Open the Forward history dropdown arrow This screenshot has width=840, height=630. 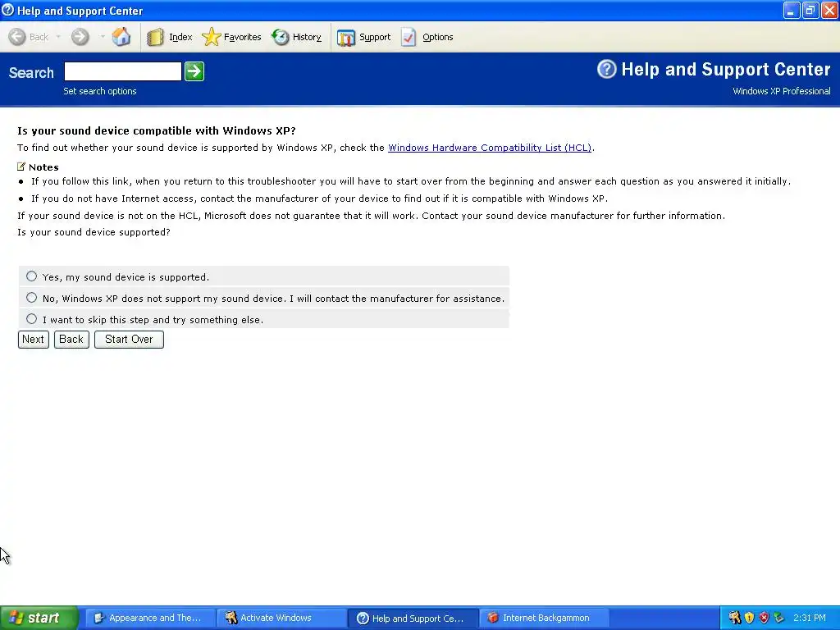102,37
